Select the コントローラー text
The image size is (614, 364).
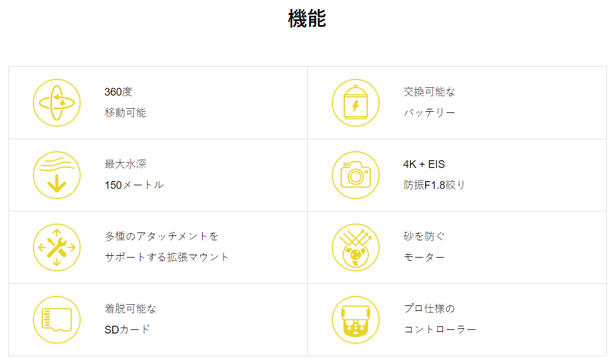(x=440, y=329)
